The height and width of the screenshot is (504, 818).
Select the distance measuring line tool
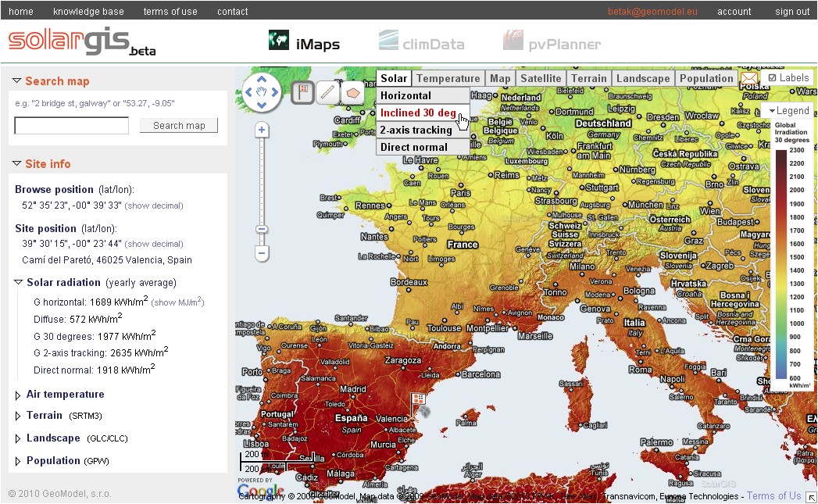pos(327,93)
